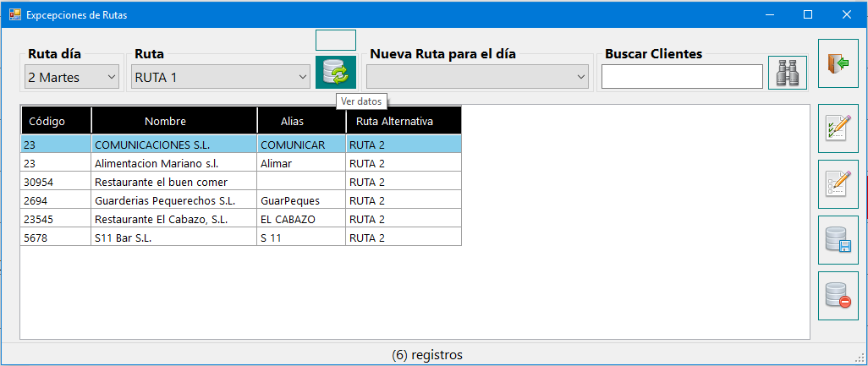Click the binoculars search clients icon

point(787,73)
